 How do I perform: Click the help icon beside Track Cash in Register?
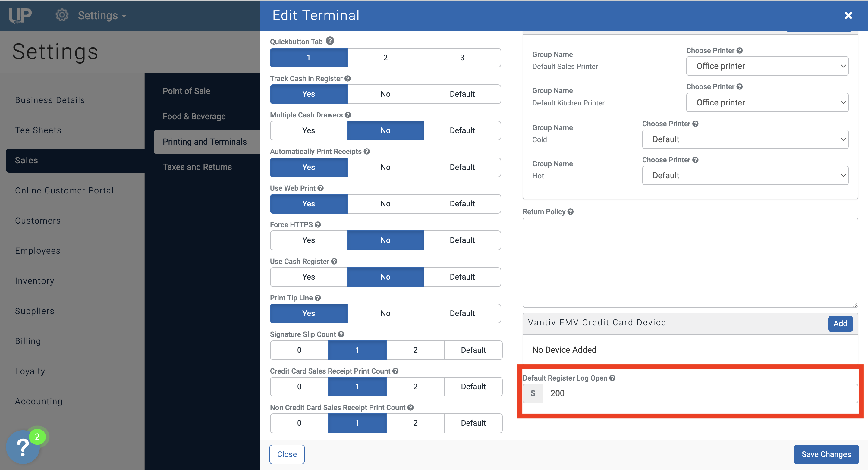(348, 79)
